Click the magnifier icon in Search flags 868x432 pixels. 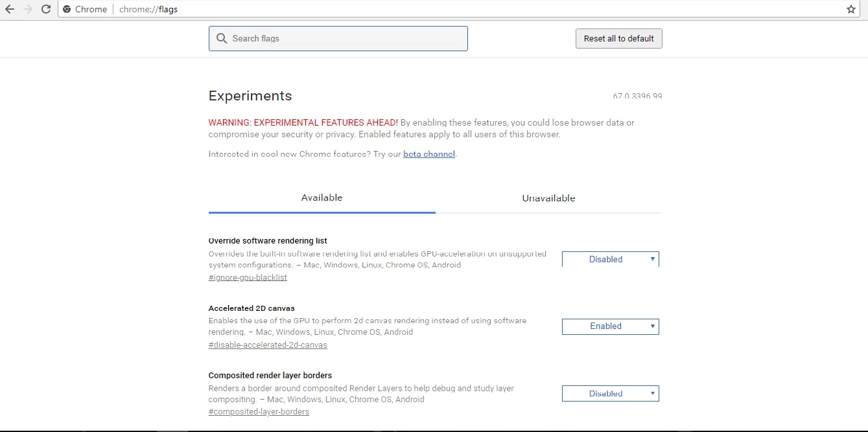[222, 38]
